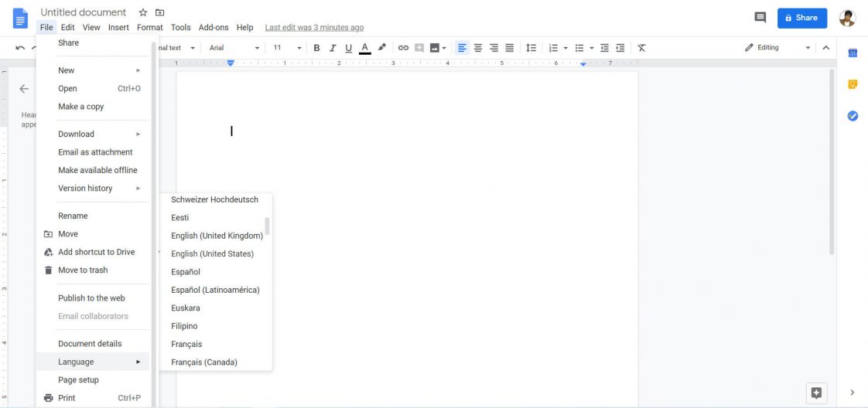Open the Format menu

tap(150, 28)
